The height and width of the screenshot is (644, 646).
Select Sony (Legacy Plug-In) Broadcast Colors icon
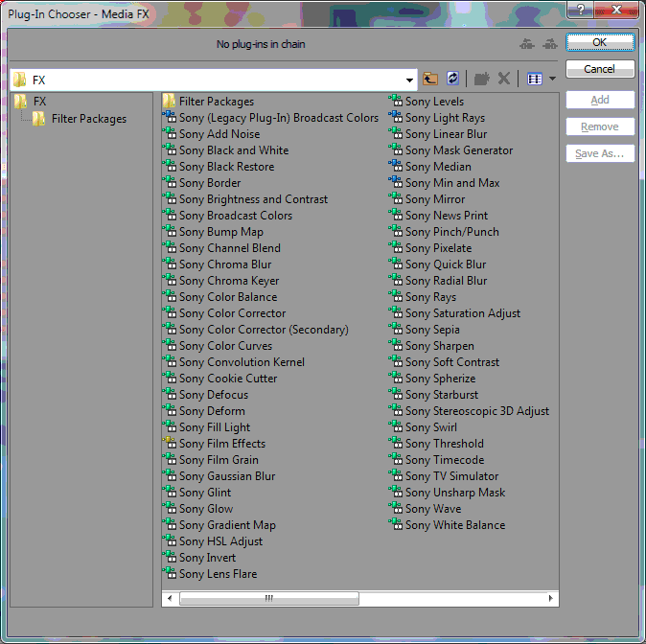[x=169, y=118]
